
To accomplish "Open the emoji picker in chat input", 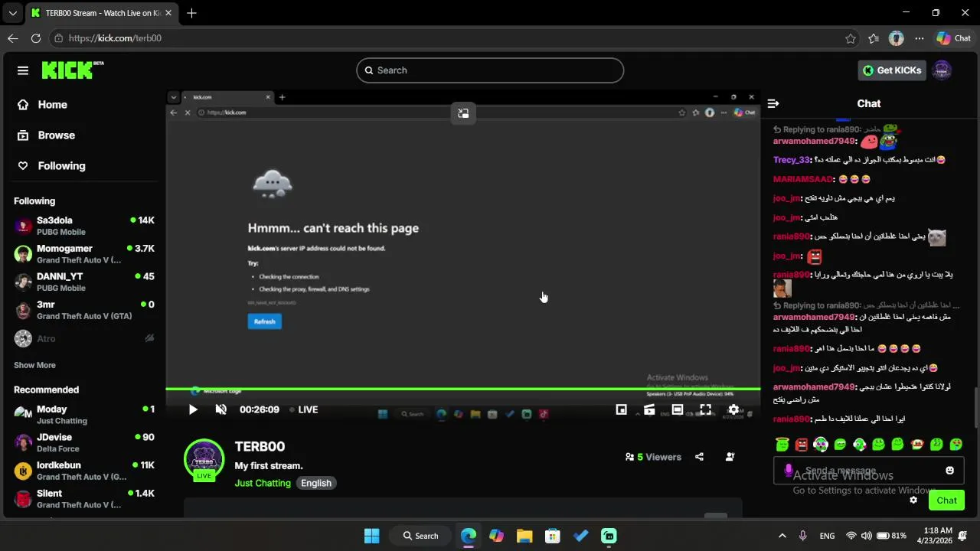I will pyautogui.click(x=950, y=471).
